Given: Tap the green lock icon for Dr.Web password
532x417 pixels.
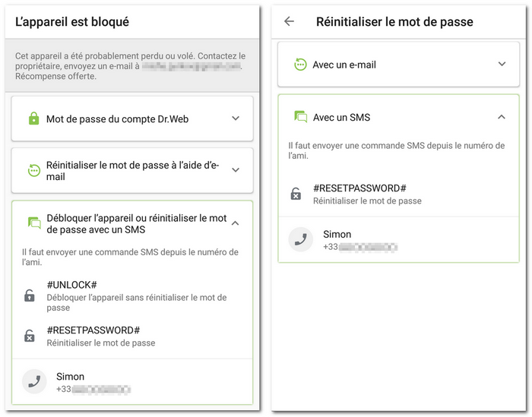Looking at the screenshot, I should pos(33,118).
